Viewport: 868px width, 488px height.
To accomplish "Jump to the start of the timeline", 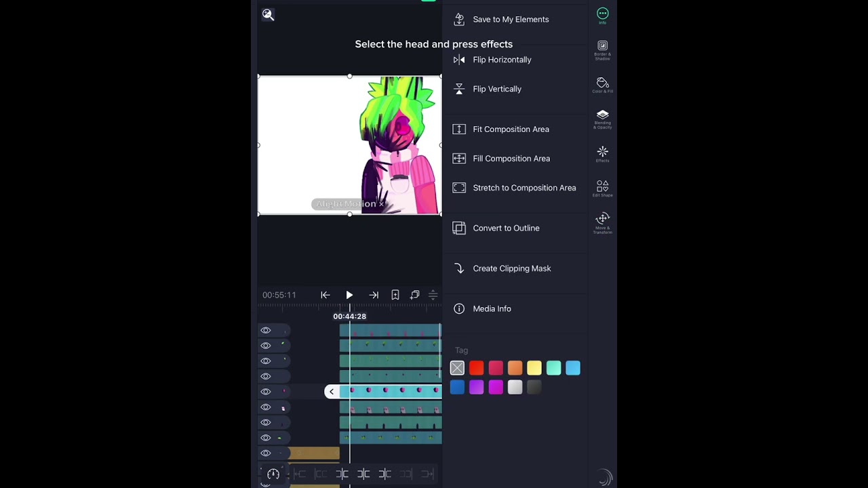I will pyautogui.click(x=325, y=295).
